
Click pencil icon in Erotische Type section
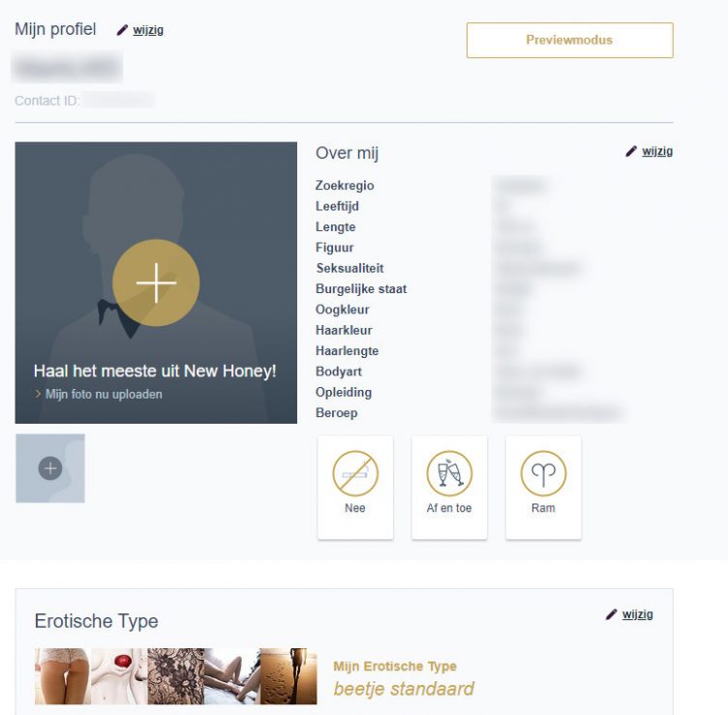pos(612,614)
